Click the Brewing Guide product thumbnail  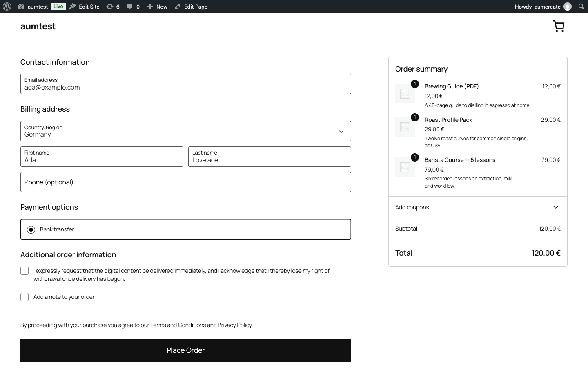coord(405,94)
